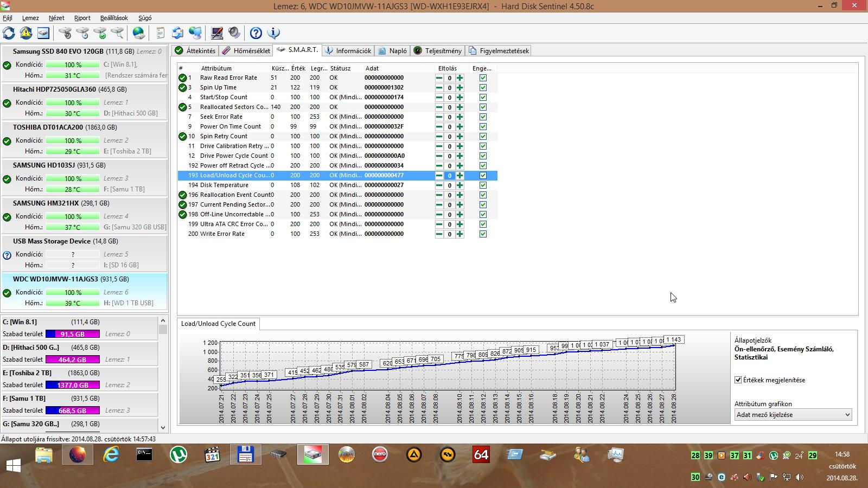868x488 pixels.
Task: Decrease offset for Disk Temperature row
Action: [x=439, y=185]
